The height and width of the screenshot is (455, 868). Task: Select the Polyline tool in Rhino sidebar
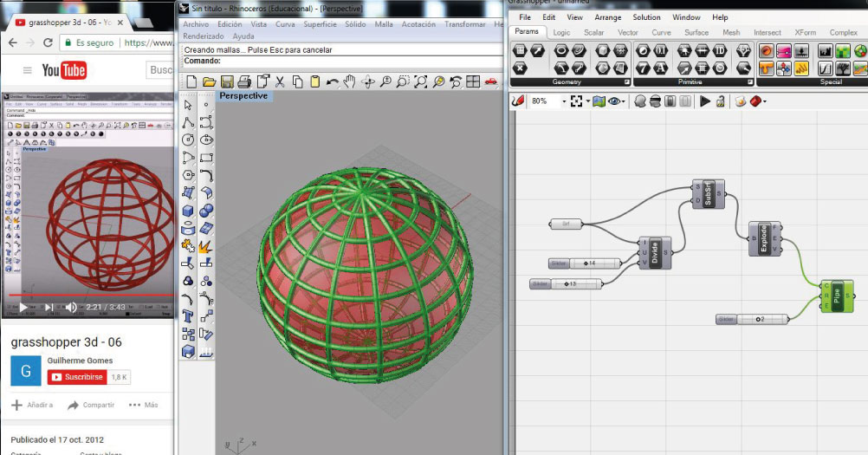click(188, 122)
